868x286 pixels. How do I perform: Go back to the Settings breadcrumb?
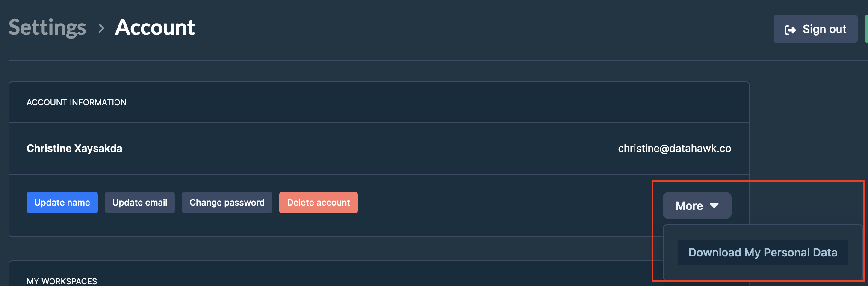[47, 27]
